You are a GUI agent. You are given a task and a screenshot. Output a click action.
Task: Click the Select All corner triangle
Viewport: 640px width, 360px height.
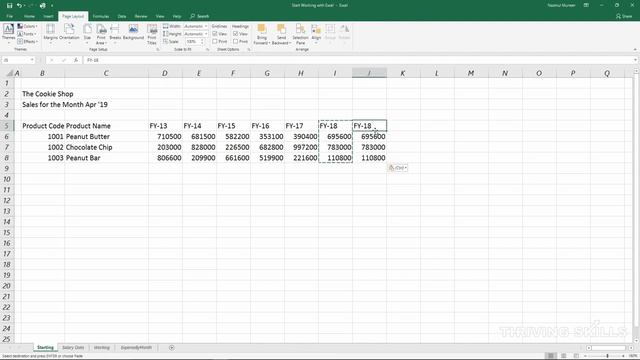pyautogui.click(x=9, y=73)
